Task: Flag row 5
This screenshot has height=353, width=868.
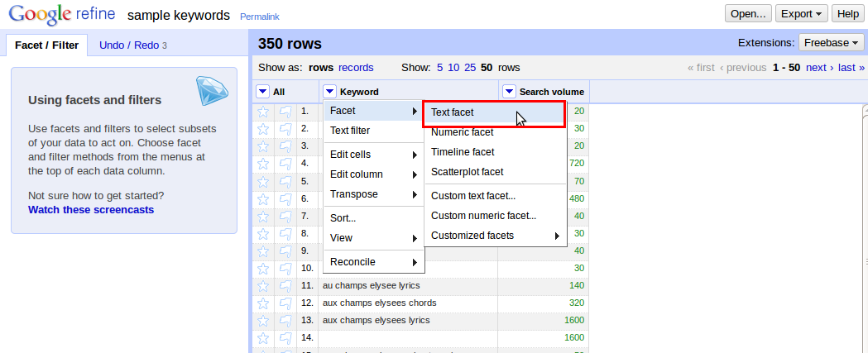Action: [285, 182]
